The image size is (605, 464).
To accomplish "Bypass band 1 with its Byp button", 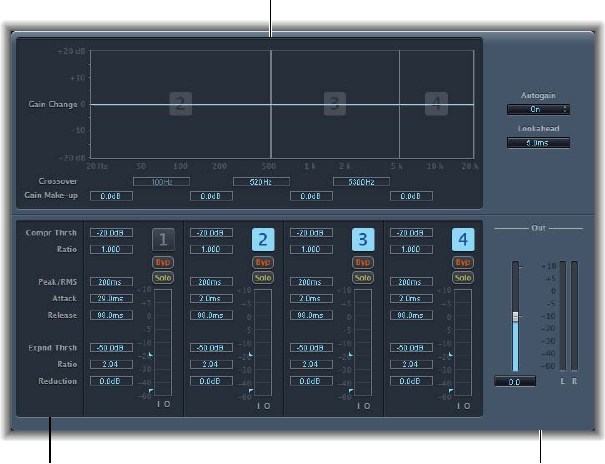I will [163, 262].
